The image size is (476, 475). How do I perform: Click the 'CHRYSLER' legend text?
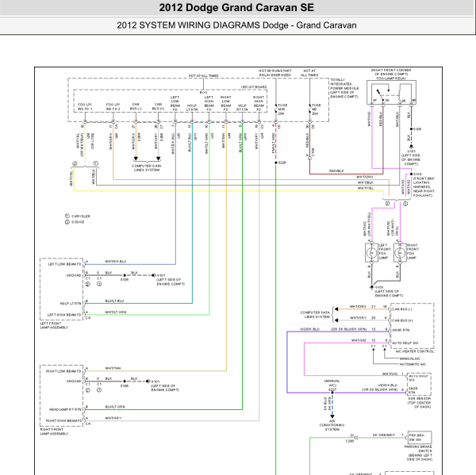point(81,216)
